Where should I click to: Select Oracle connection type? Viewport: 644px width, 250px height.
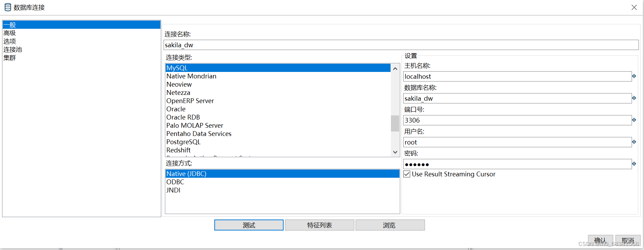pyautogui.click(x=278, y=109)
